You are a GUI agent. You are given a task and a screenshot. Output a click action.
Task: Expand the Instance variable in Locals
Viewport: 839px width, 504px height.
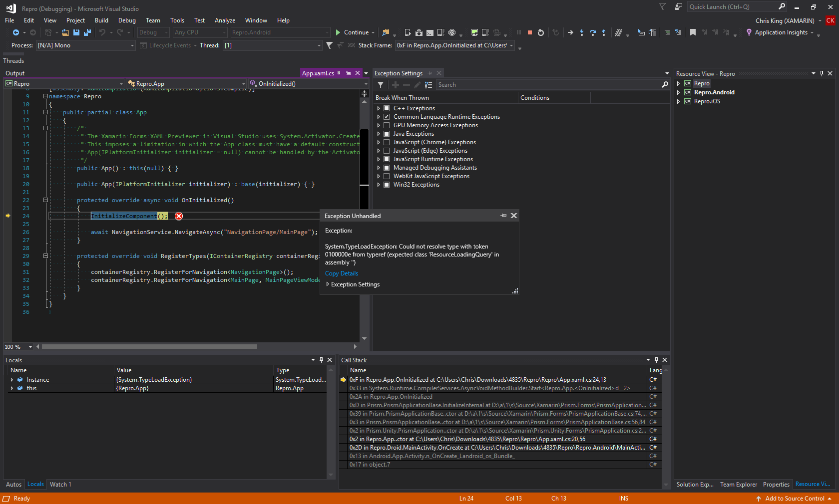click(12, 380)
